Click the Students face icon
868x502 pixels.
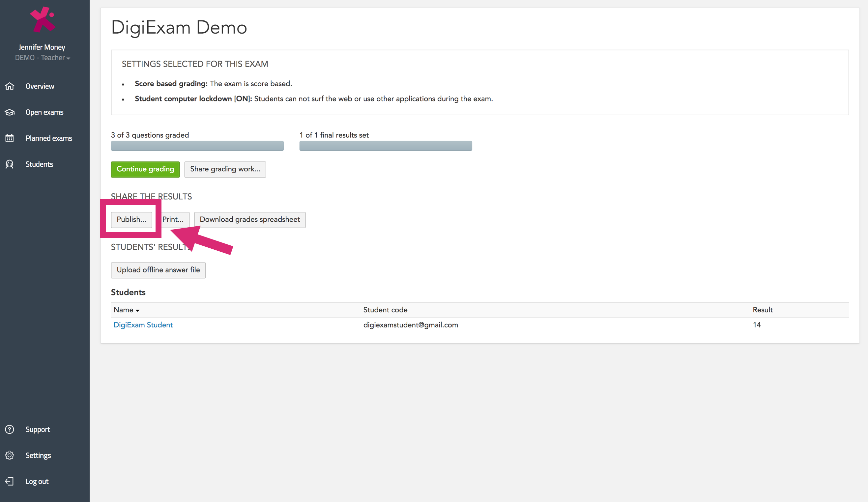10,164
